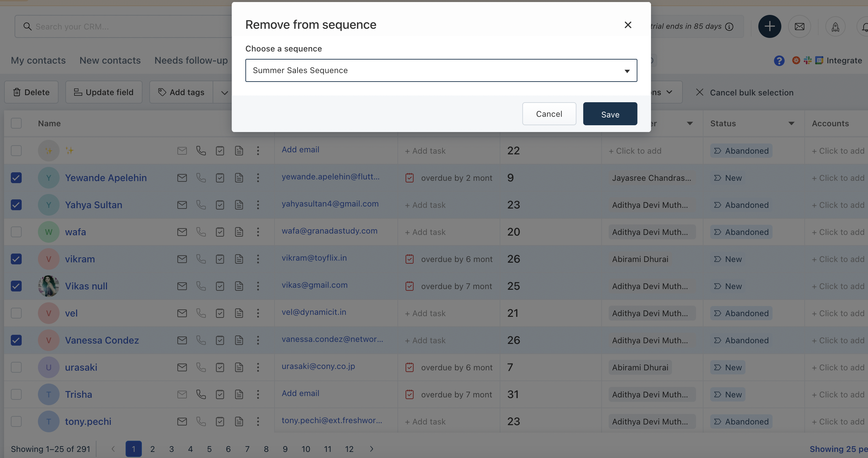Click the phone icon for Trisha
The width and height of the screenshot is (868, 458).
click(x=201, y=394)
